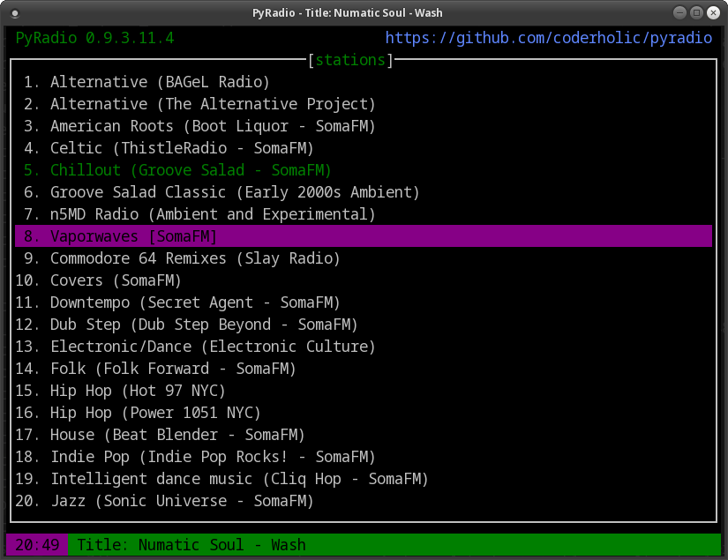Open the PyRadio GitHub link
The width and height of the screenshot is (728, 560).
point(547,38)
